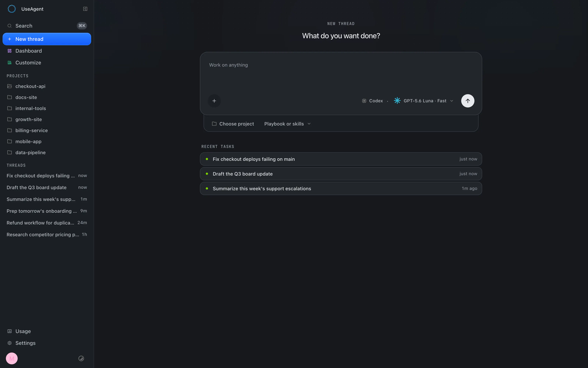Open the billing-service project

coord(47,130)
